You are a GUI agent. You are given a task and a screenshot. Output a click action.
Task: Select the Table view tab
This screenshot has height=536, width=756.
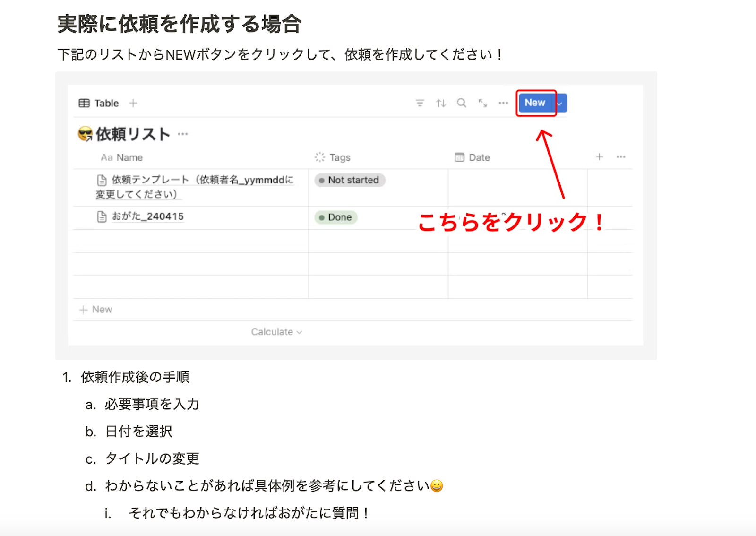point(99,103)
